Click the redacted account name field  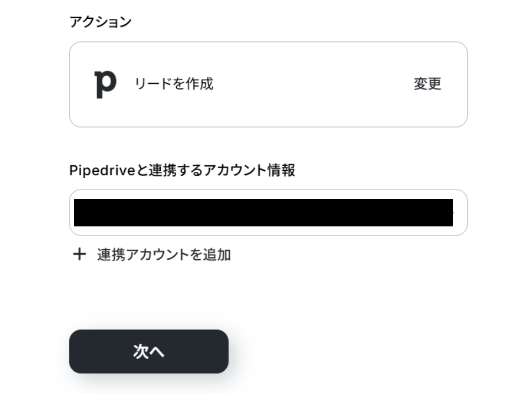coord(263,213)
